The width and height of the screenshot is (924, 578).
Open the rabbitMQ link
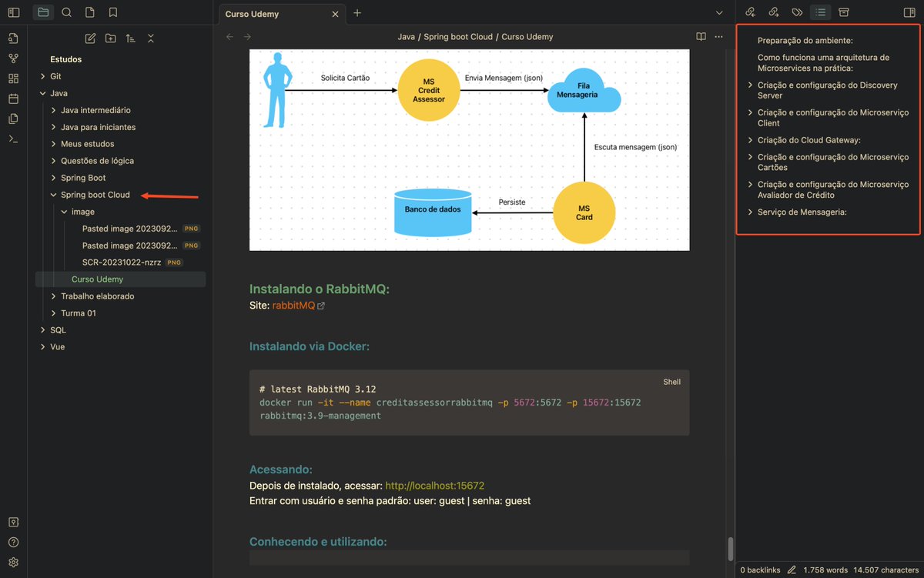[294, 304]
